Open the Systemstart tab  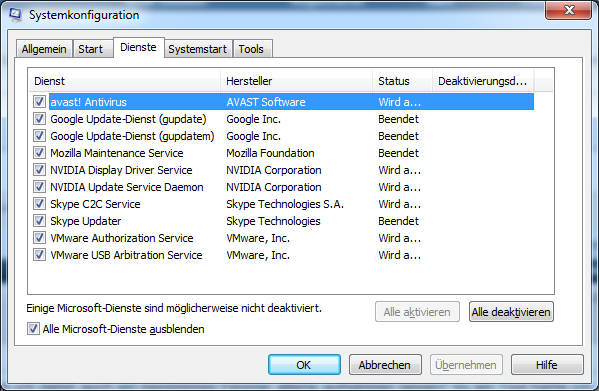tap(198, 49)
